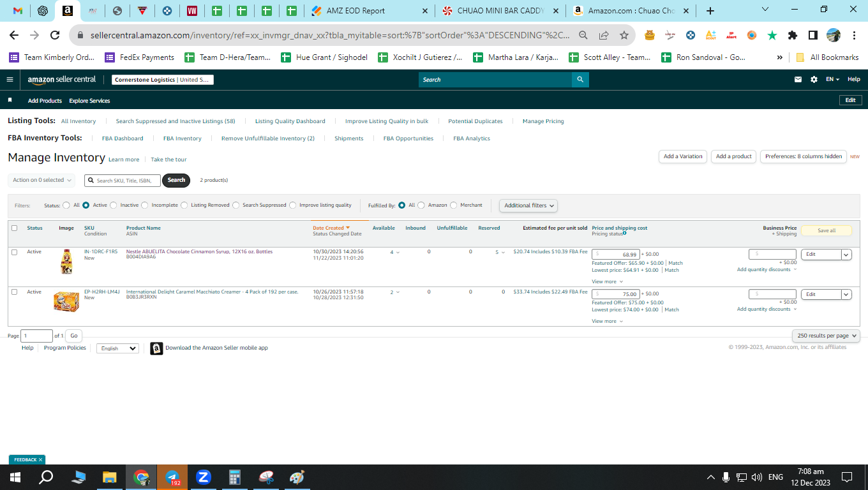
Task: Open the zoom magnifier in address bar
Action: point(583,36)
